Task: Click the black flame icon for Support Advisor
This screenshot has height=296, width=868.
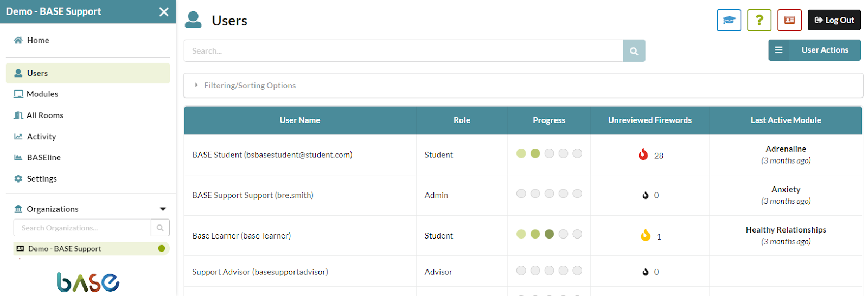Action: point(646,272)
